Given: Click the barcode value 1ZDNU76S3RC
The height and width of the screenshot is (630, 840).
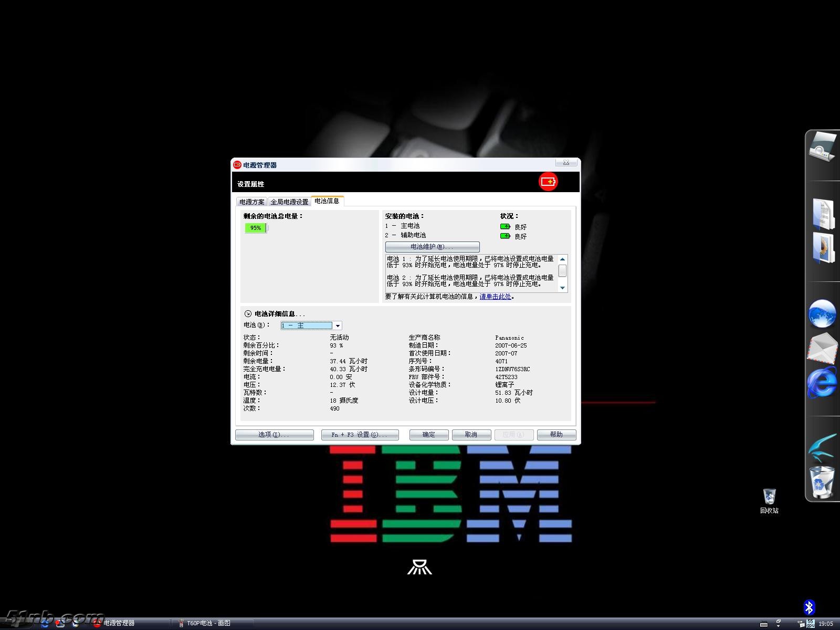Looking at the screenshot, I should 512,369.
